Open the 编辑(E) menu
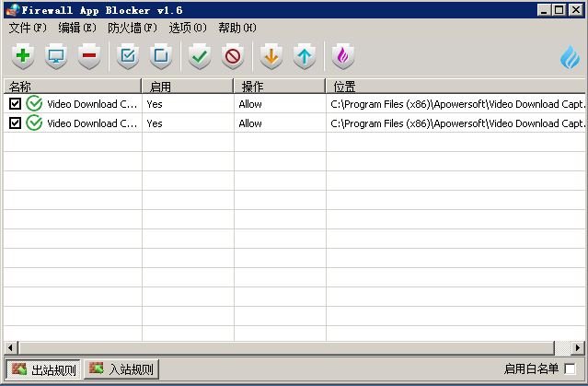 (x=77, y=28)
